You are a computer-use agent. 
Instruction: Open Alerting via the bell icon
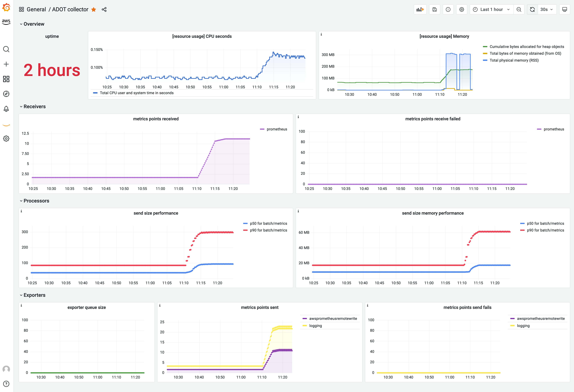pos(6,109)
